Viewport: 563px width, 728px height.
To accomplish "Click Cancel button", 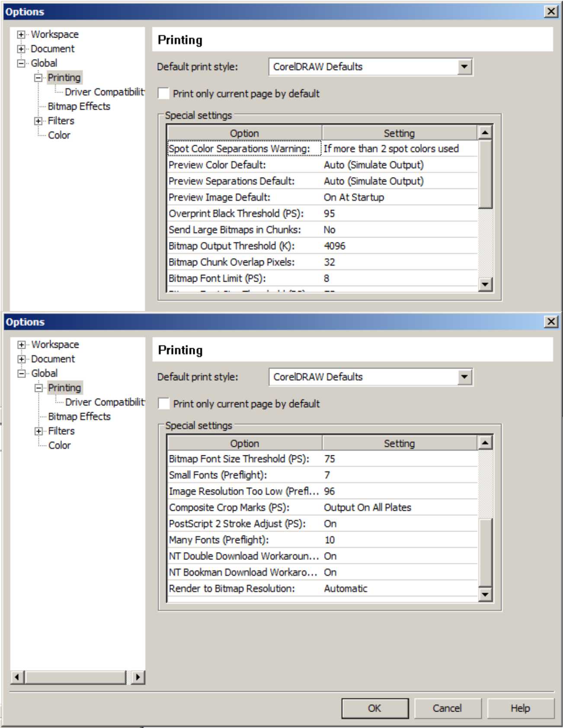I will (448, 709).
